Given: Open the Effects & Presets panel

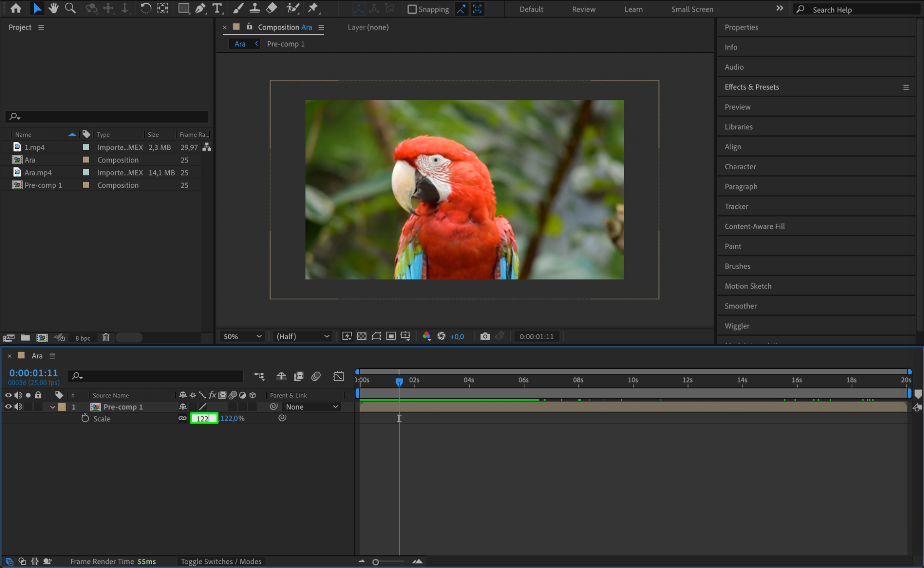Looking at the screenshot, I should coord(752,87).
